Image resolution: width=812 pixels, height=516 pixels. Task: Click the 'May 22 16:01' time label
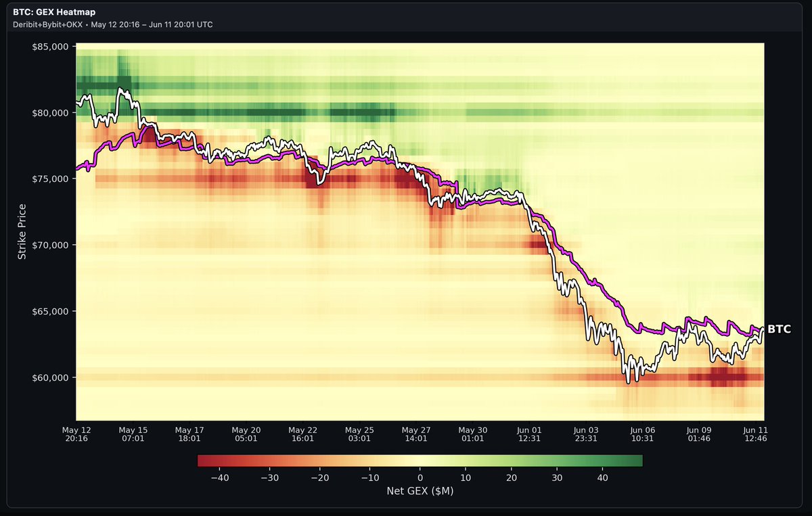point(302,433)
